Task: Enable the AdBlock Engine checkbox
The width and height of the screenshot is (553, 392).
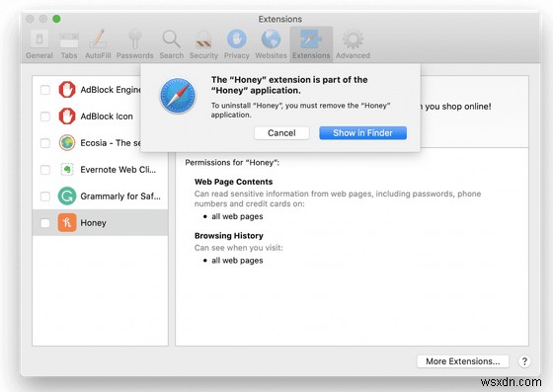Action: (45, 90)
